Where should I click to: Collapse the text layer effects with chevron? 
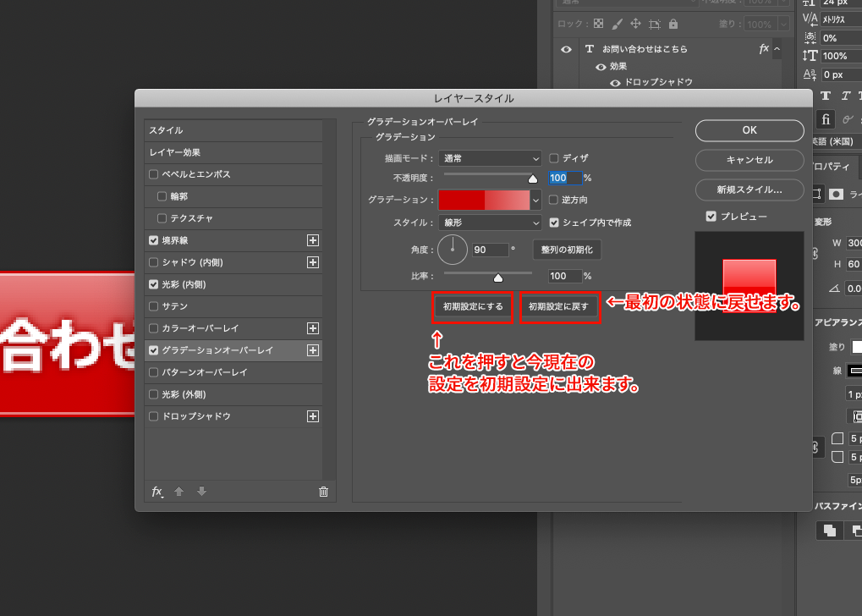click(x=777, y=49)
